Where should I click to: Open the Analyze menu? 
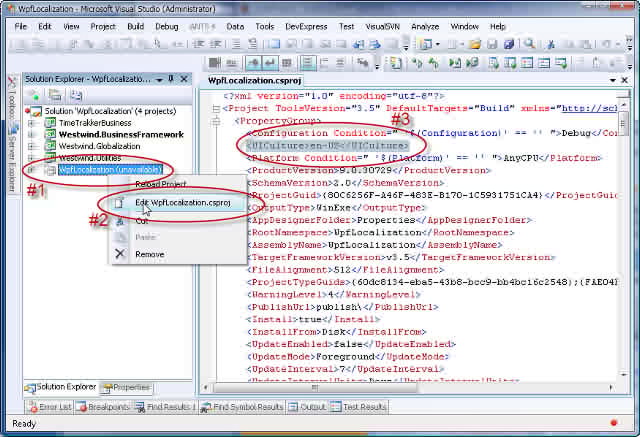pyautogui.click(x=425, y=27)
